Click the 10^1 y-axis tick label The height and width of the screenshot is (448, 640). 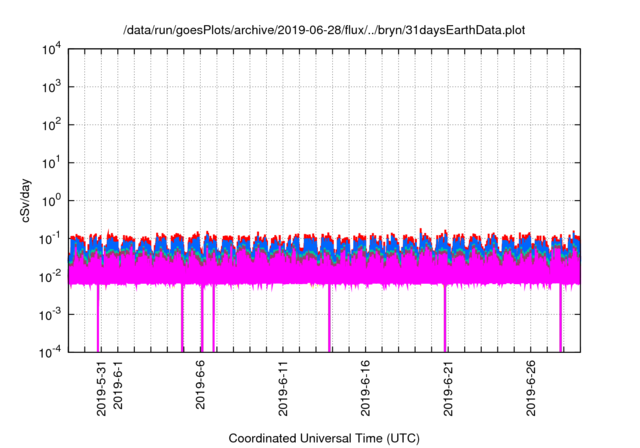[x=52, y=163]
